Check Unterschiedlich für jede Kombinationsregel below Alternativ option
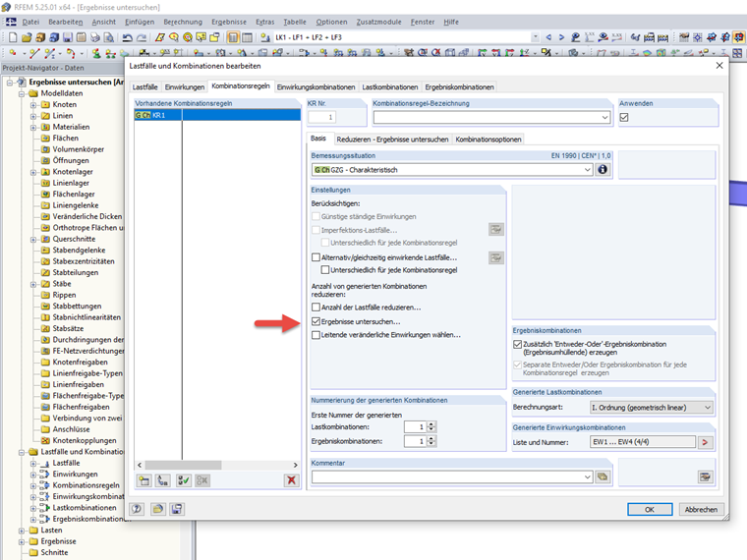Viewport: 747px width, 560px height. (x=325, y=270)
